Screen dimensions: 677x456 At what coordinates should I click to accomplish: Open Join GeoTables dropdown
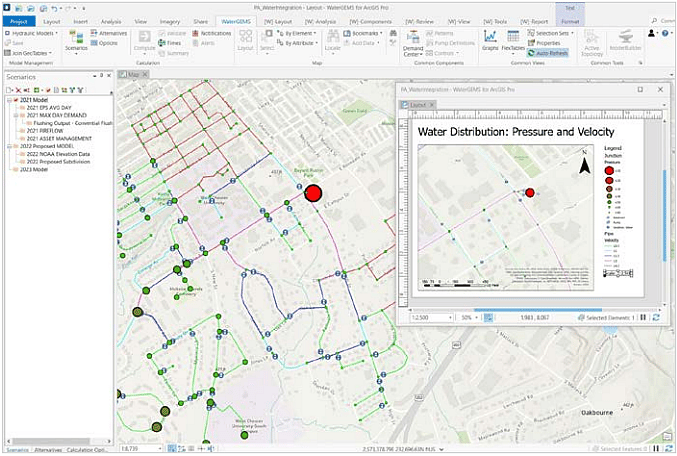pyautogui.click(x=28, y=53)
